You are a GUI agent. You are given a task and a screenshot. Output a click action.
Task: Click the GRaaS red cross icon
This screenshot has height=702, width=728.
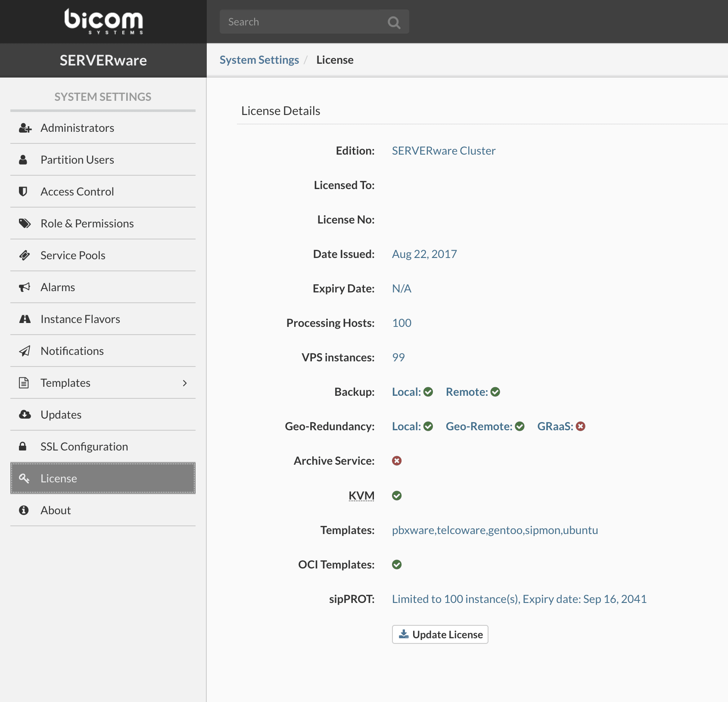pos(581,426)
